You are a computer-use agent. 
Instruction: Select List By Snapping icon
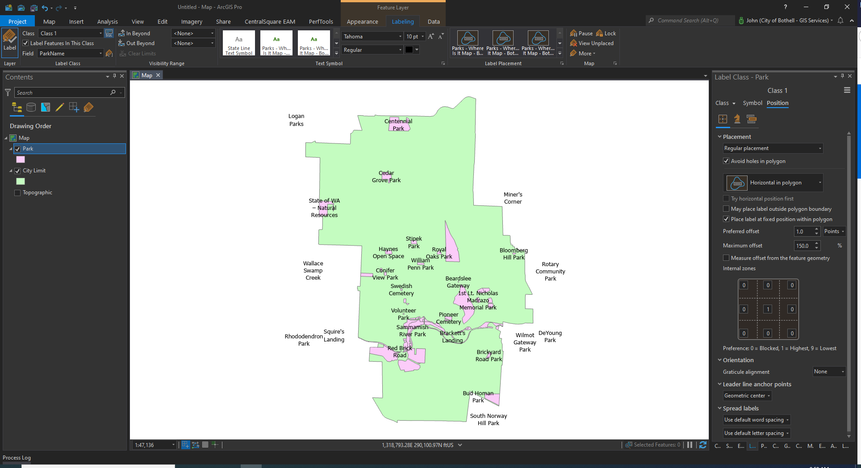pyautogui.click(x=74, y=108)
